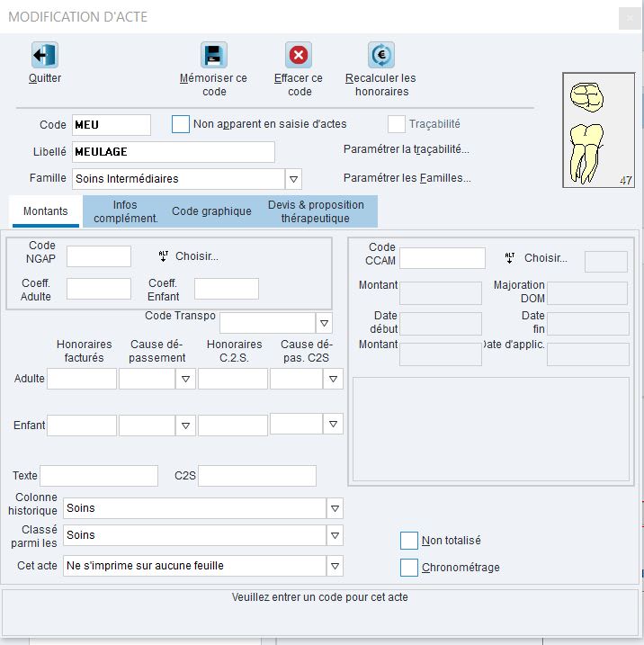Click Paramétrer les Familles link

407,178
